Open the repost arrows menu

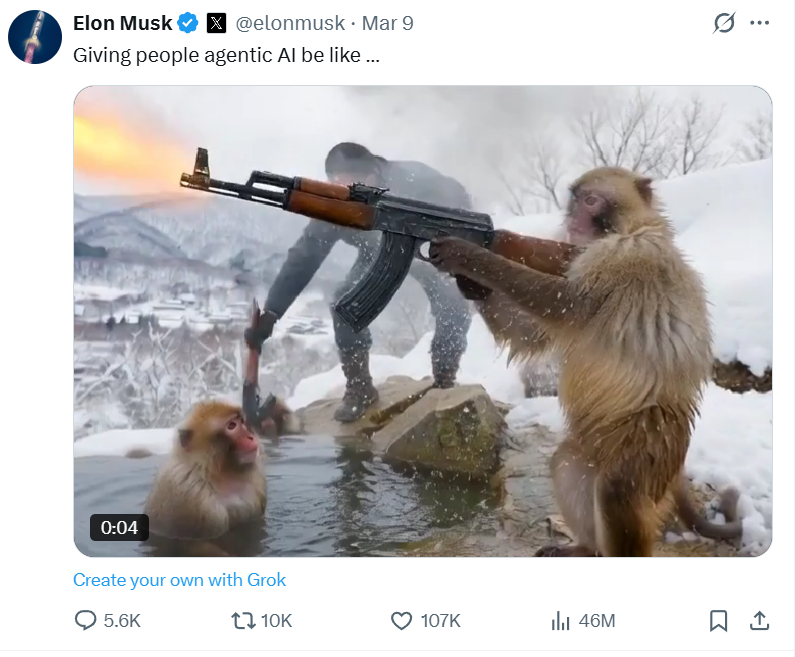tap(241, 621)
